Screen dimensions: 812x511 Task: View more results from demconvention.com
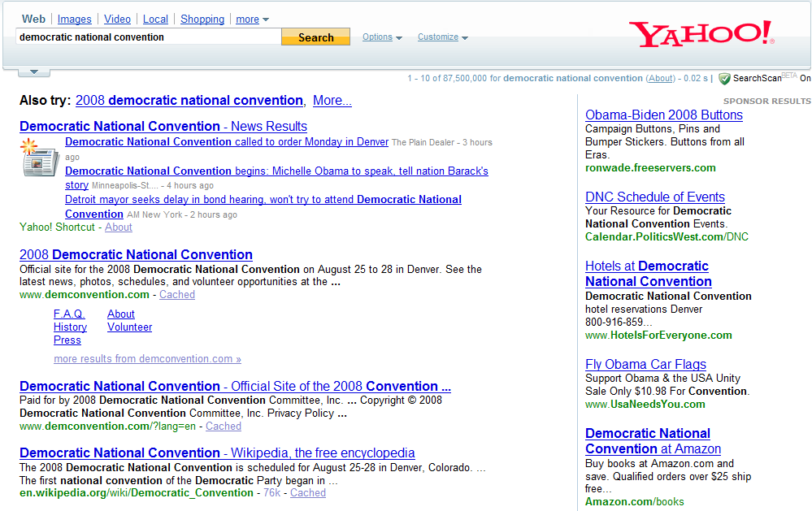tap(147, 358)
